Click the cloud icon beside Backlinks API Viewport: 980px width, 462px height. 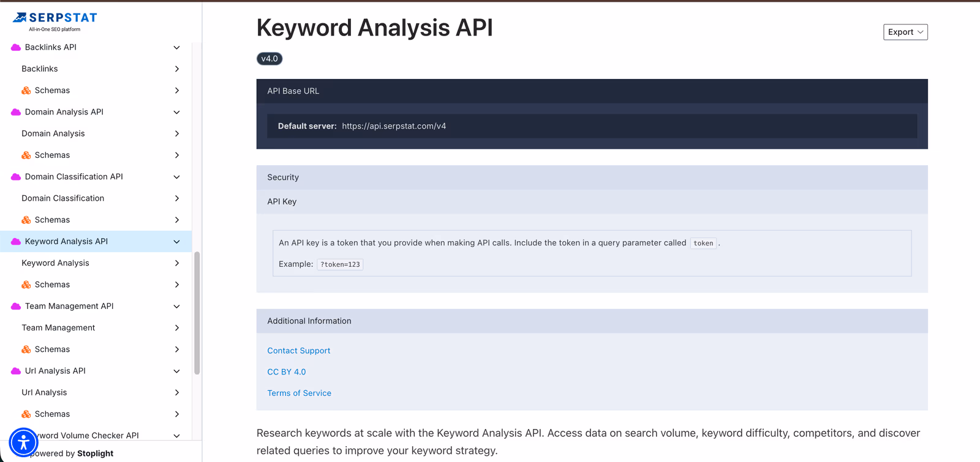(16, 47)
